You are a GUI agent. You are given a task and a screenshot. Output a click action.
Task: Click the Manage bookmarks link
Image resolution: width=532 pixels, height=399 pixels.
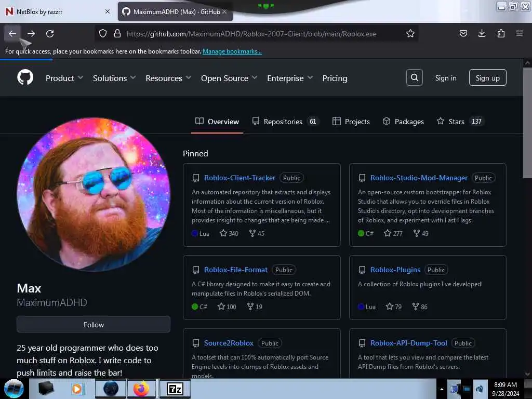[232, 51]
